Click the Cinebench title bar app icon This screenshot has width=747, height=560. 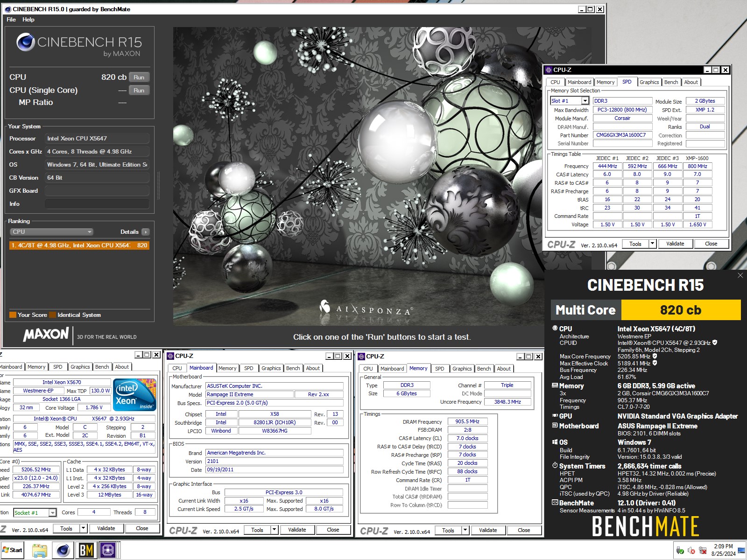pyautogui.click(x=7, y=9)
